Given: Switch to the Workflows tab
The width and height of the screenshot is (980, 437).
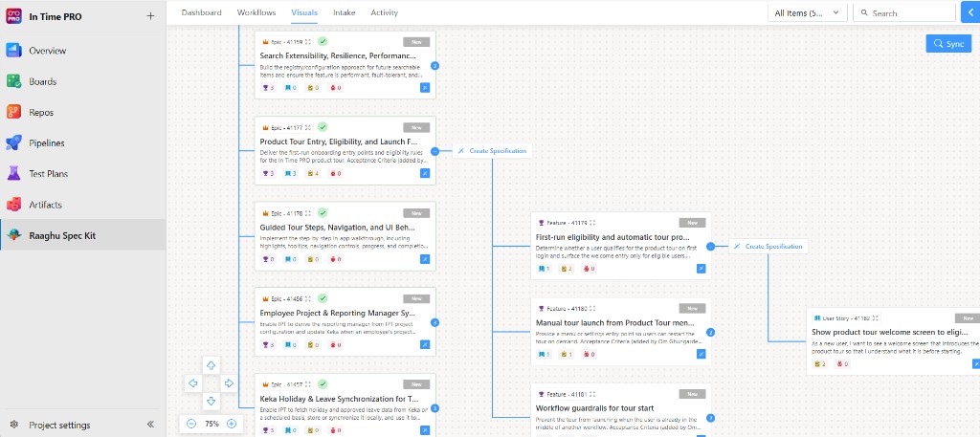Looking at the screenshot, I should (256, 12).
